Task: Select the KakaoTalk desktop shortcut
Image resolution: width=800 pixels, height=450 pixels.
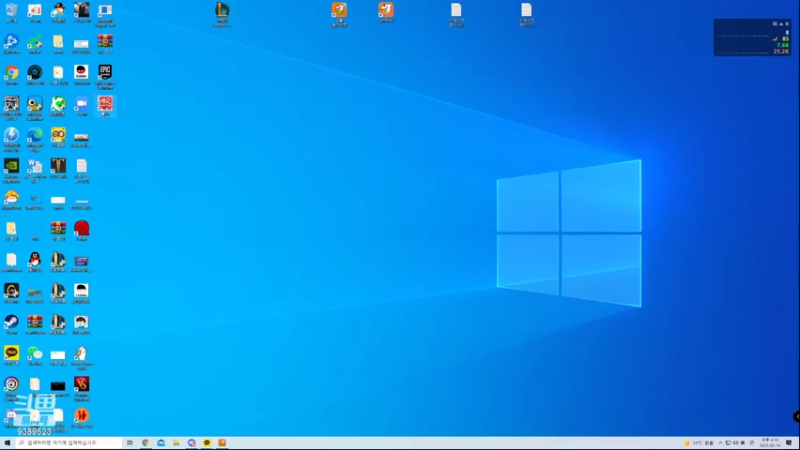Action: point(11,356)
